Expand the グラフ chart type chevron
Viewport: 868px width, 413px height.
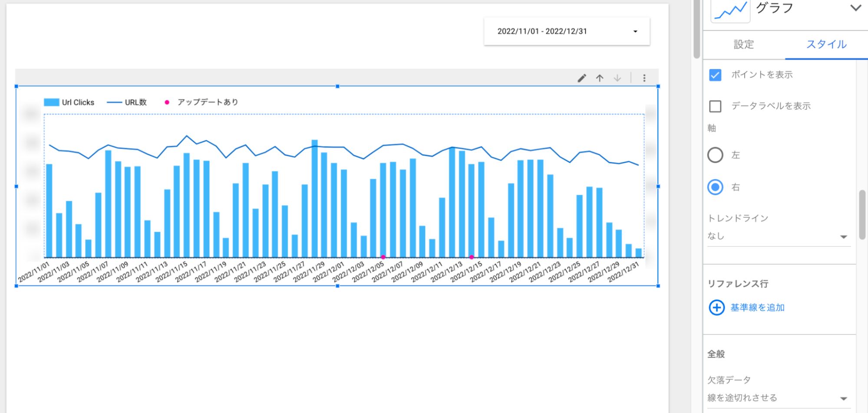(x=855, y=8)
